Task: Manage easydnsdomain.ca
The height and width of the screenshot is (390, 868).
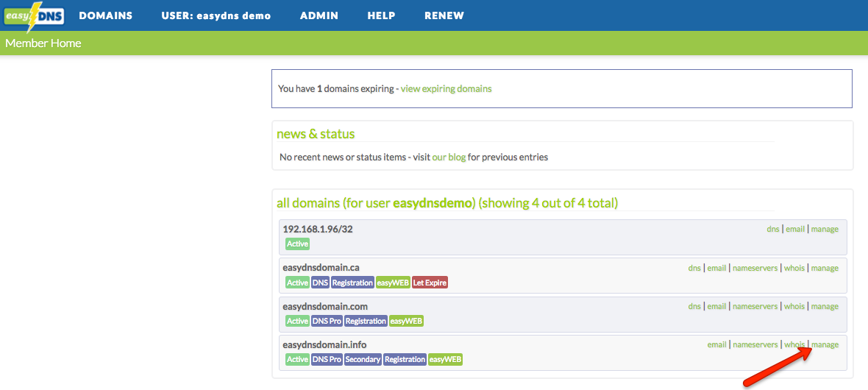Action: (x=825, y=268)
